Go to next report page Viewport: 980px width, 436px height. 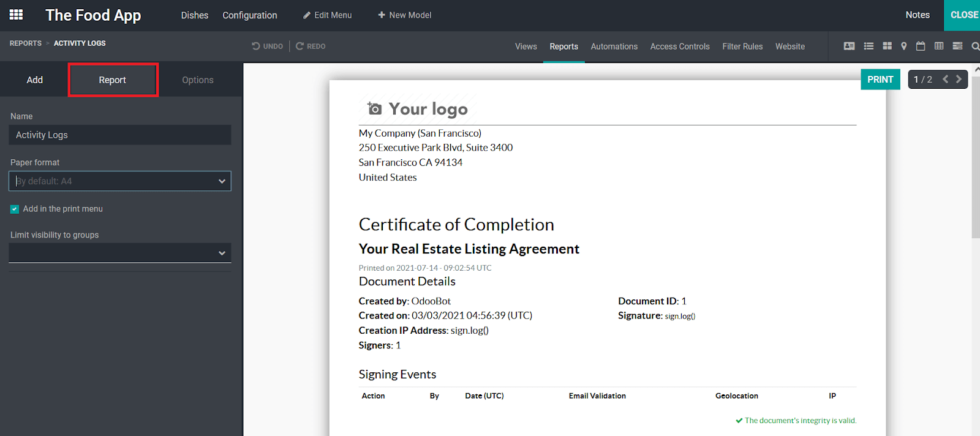coord(959,79)
